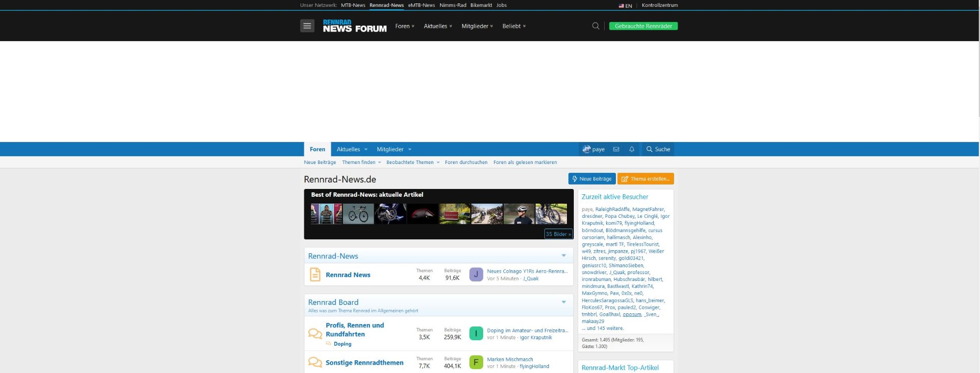Click the Thema erstellen button

tap(645, 179)
